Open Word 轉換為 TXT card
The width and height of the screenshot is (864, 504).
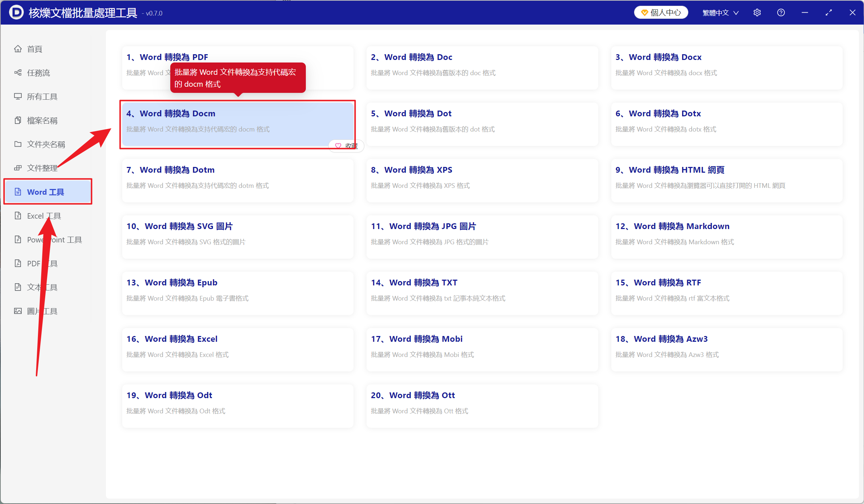point(482,293)
